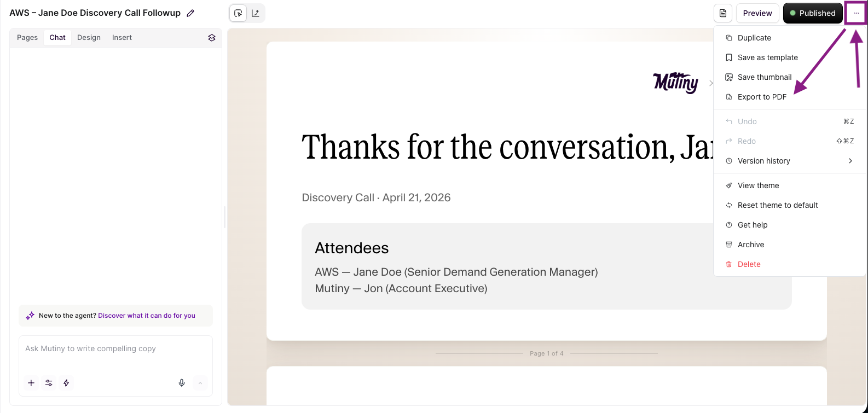
Task: Choose Delete from the menu
Action: pyautogui.click(x=790, y=264)
